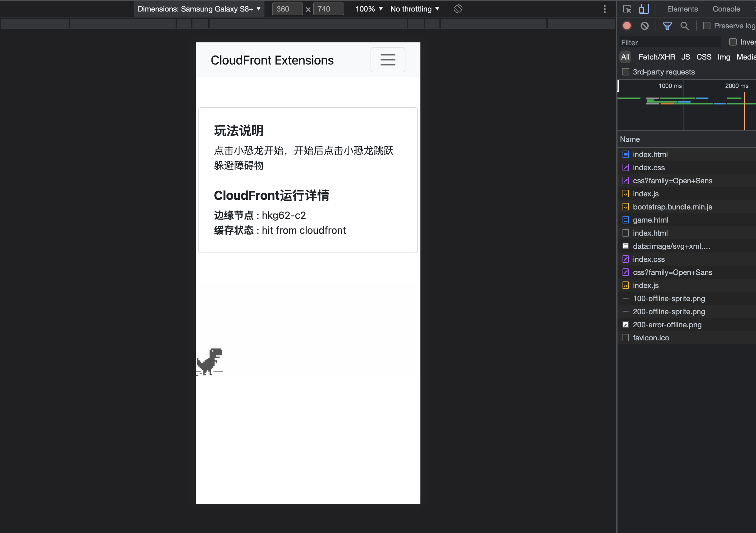Select the bootstrap.bundle.min.js request
Screen dimensions: 756x533
[687, 207]
